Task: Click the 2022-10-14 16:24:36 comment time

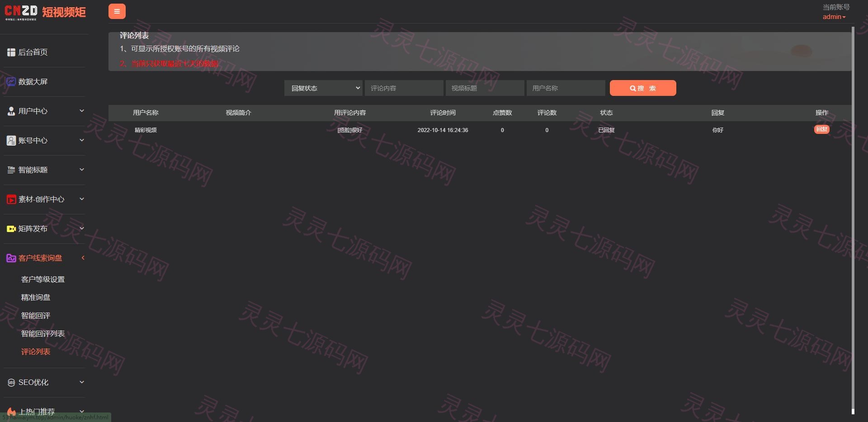Action: point(443,130)
